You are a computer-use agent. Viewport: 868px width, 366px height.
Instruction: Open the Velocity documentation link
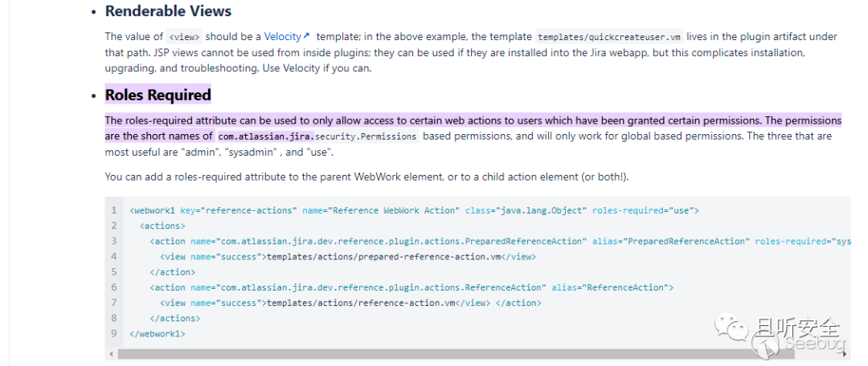[282, 37]
